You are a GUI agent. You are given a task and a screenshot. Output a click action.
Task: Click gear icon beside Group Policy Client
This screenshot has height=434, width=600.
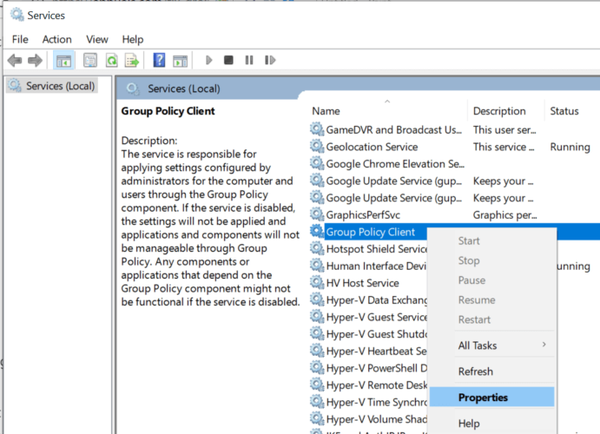point(317,231)
